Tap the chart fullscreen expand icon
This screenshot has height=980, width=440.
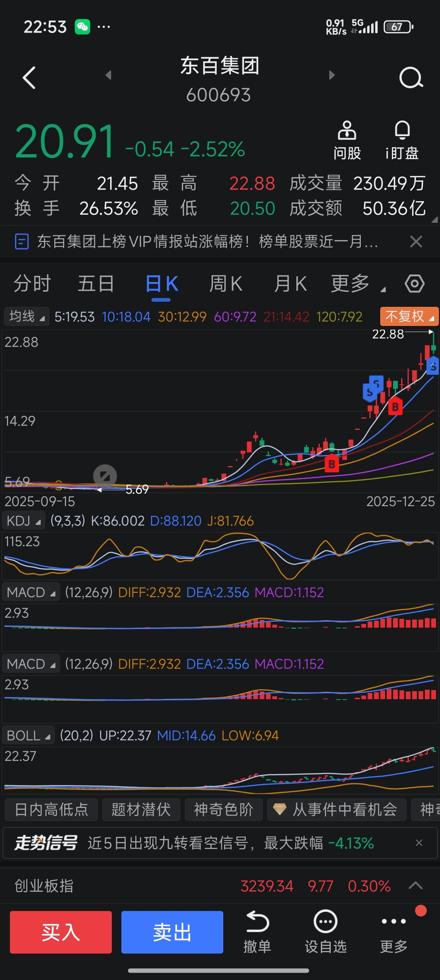click(105, 476)
